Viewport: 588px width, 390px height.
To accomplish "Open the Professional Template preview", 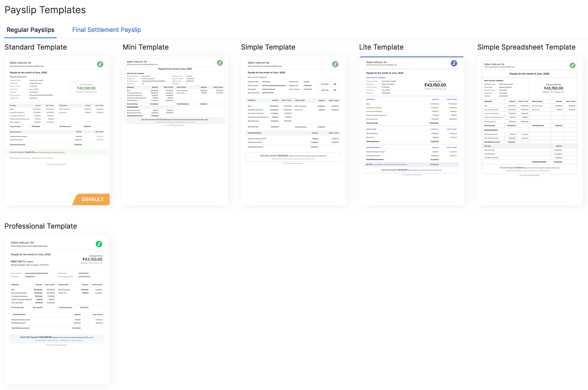I will pyautogui.click(x=56, y=308).
